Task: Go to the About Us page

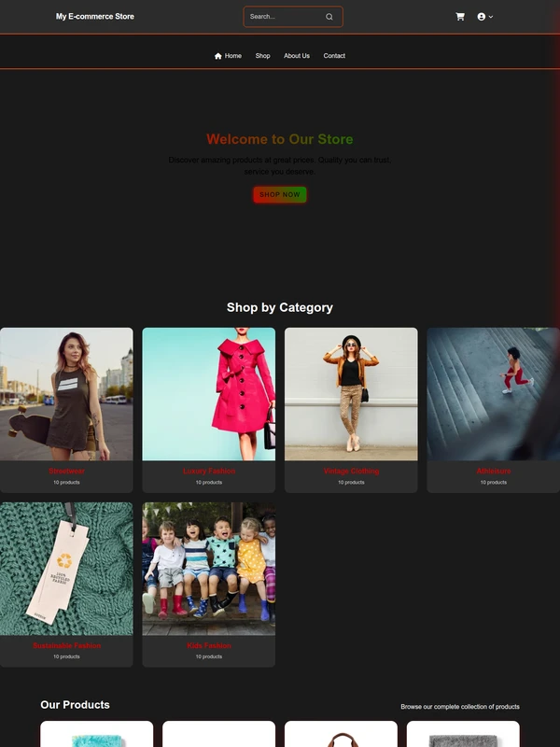Action: (297, 56)
